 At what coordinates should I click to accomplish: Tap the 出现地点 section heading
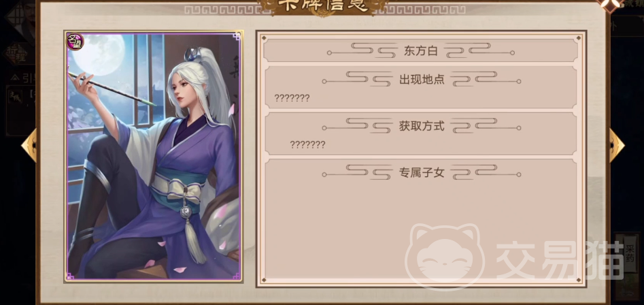pyautogui.click(x=422, y=80)
